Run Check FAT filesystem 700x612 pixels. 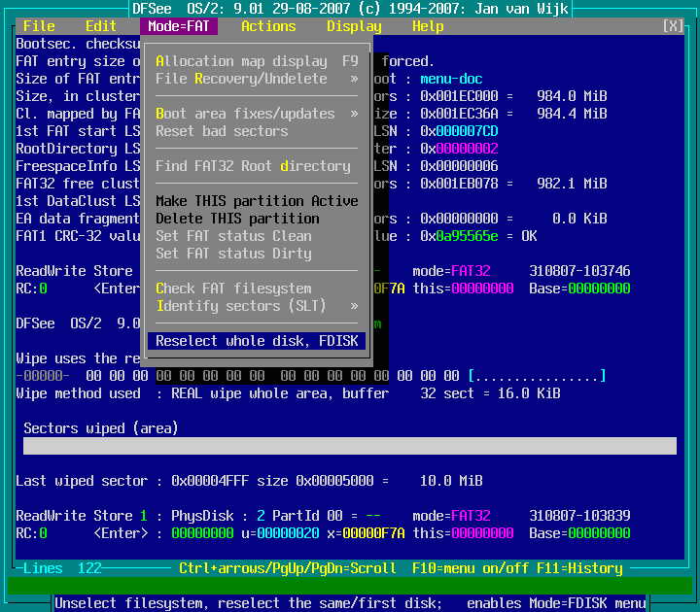click(x=233, y=289)
